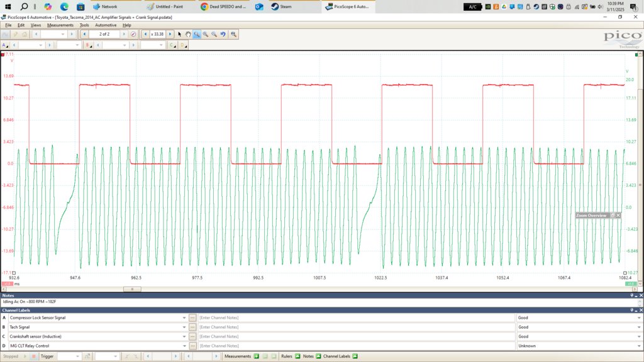Click the green channel axis marker top-right
Viewport: 644px width, 362px height.
pos(636,54)
